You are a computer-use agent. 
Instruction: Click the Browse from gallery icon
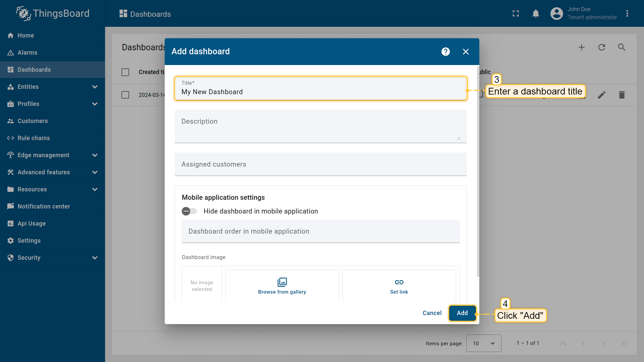282,282
